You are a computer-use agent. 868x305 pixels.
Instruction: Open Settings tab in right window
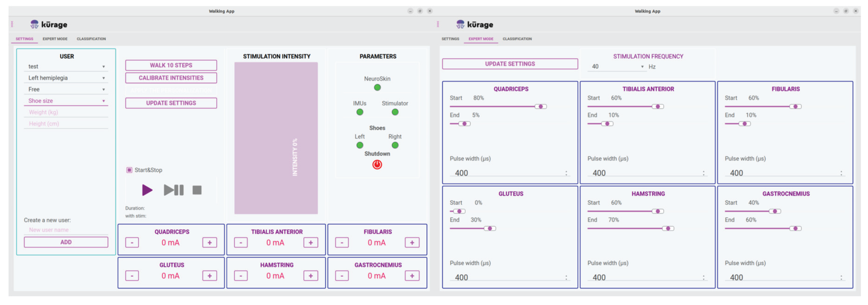pos(450,39)
